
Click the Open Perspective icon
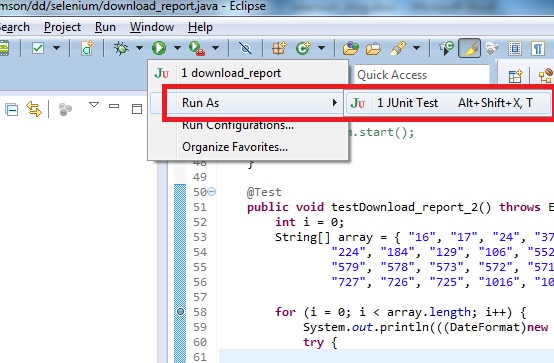pyautogui.click(x=515, y=76)
